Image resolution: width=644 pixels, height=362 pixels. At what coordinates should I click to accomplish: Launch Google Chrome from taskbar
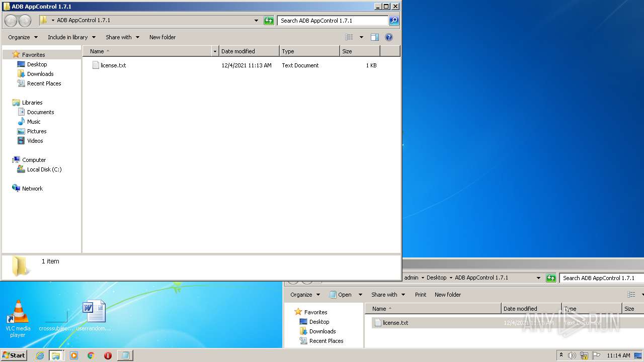pyautogui.click(x=91, y=355)
